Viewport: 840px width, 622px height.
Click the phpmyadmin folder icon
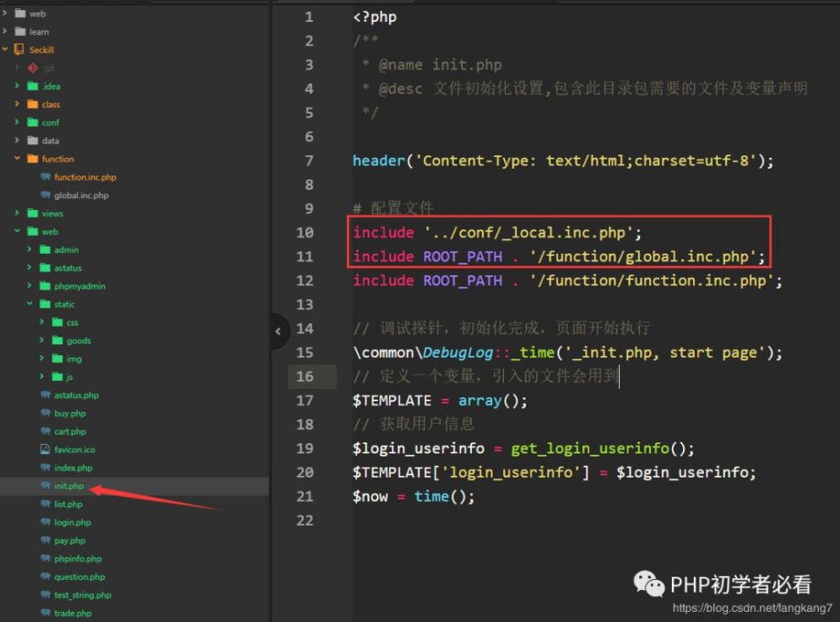45,286
